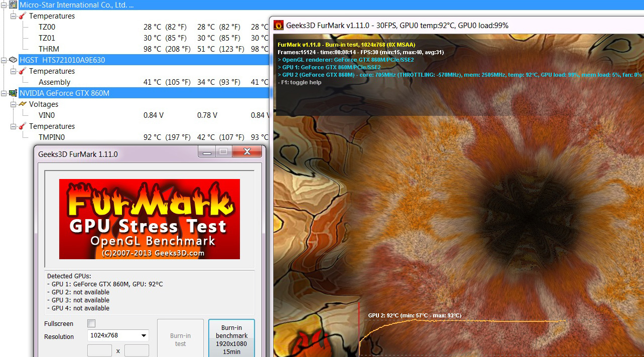Image resolution: width=644 pixels, height=357 pixels.
Task: Open the Resolution 1024x768 dropdown
Action: point(118,335)
